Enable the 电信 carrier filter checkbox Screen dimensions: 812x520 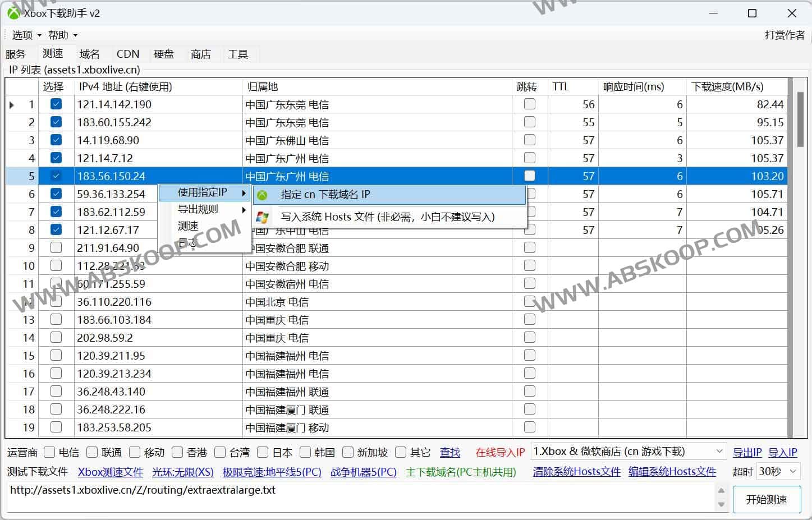click(49, 452)
